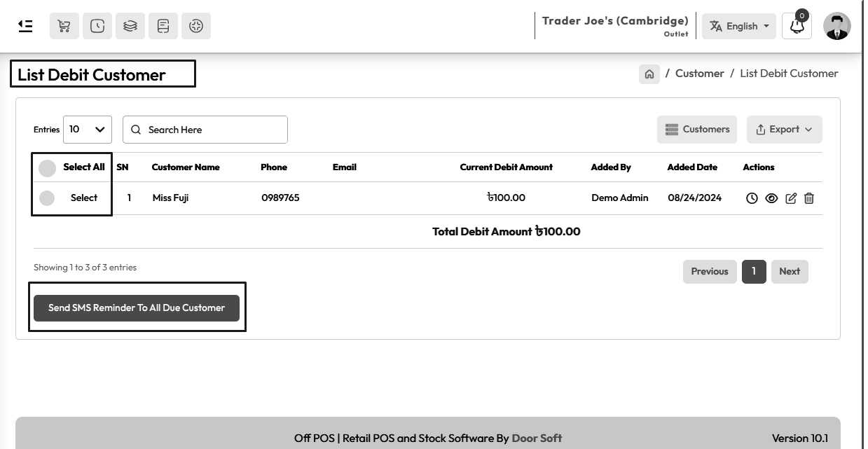
Task: Open Door Soft footer link
Action: 537,438
